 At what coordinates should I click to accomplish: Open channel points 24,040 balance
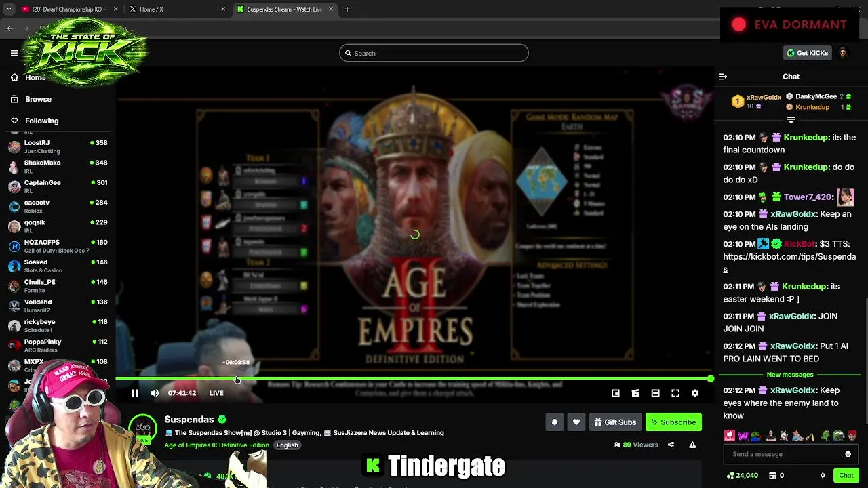coord(742,476)
